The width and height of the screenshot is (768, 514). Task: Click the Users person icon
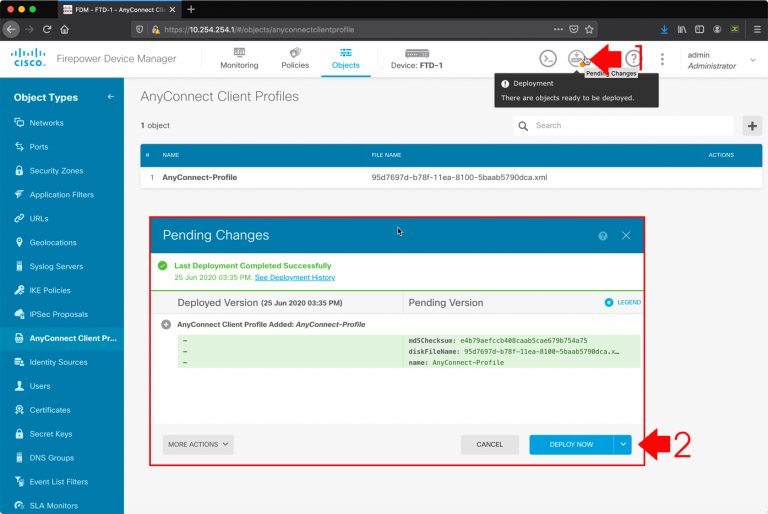click(19, 386)
